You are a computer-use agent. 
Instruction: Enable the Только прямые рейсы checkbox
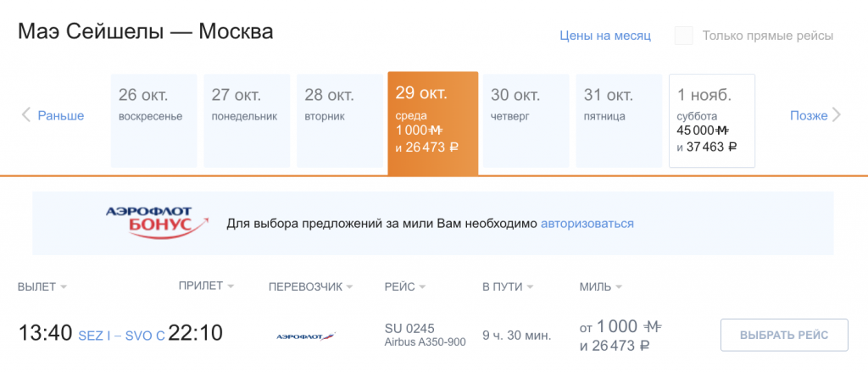683,36
